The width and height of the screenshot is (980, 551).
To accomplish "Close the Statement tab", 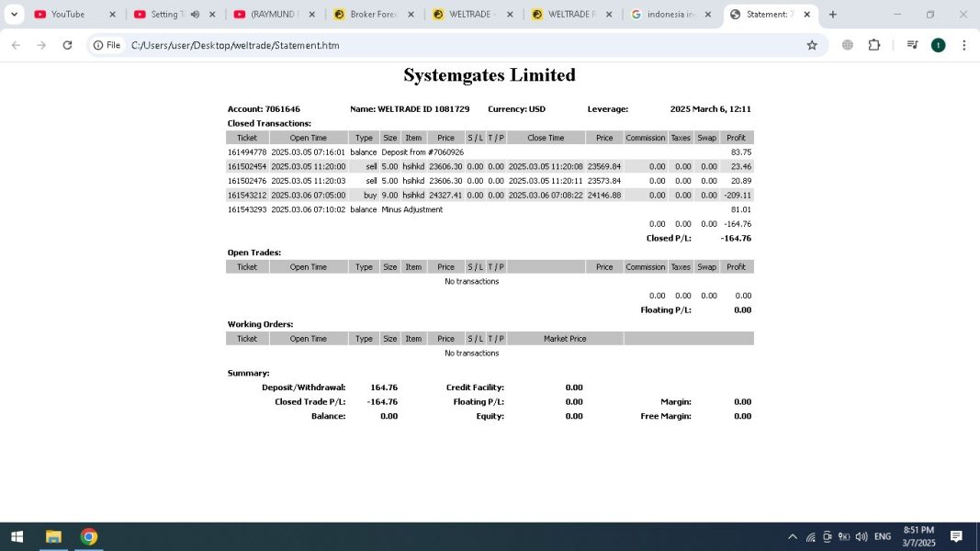I will pyautogui.click(x=807, y=15).
